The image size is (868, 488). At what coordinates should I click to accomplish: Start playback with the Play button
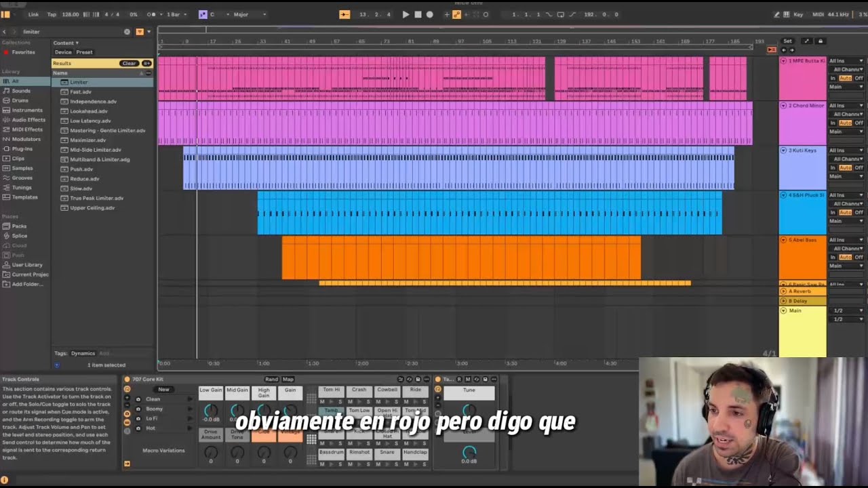pyautogui.click(x=406, y=14)
